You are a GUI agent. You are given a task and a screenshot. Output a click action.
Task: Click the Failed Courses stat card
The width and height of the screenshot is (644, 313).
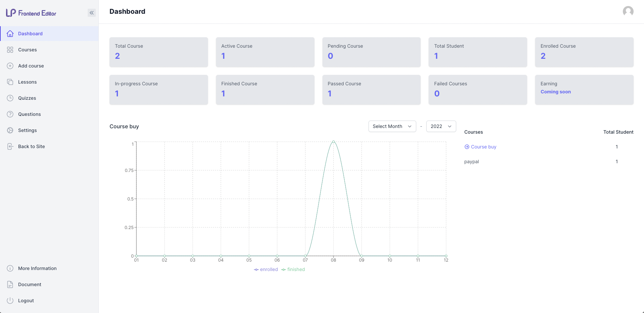478,90
